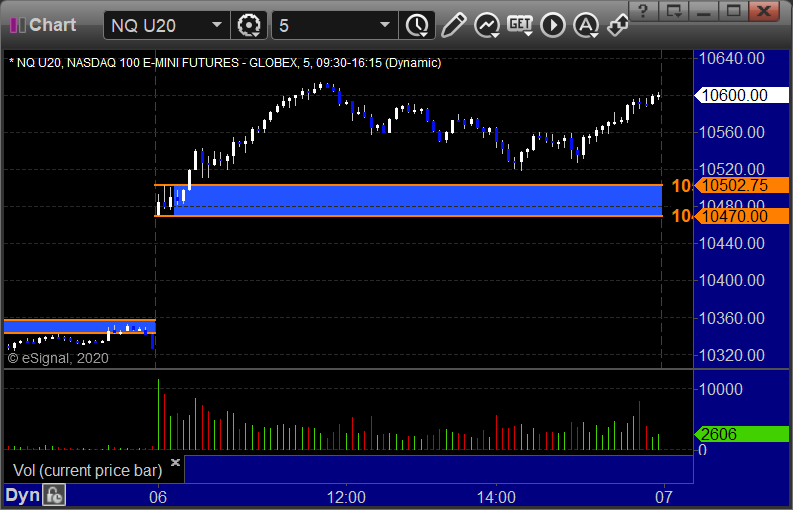Open the help question mark button
The image size is (793, 510).
pyautogui.click(x=643, y=10)
